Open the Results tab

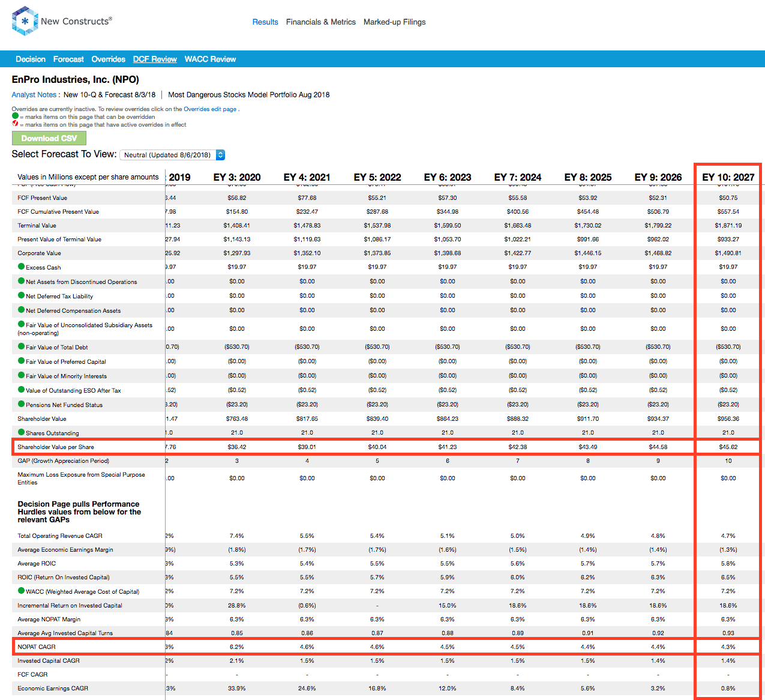click(265, 22)
